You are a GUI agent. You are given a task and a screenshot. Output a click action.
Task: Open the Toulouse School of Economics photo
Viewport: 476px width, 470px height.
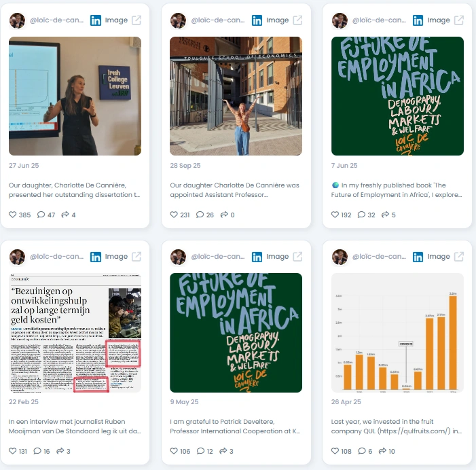pyautogui.click(x=236, y=96)
